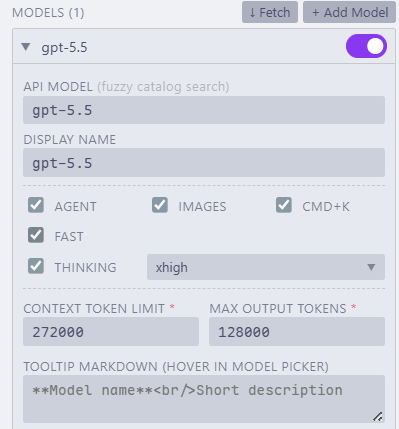
Task: Focus the DISPLAY NAME input field
Action: (x=204, y=163)
